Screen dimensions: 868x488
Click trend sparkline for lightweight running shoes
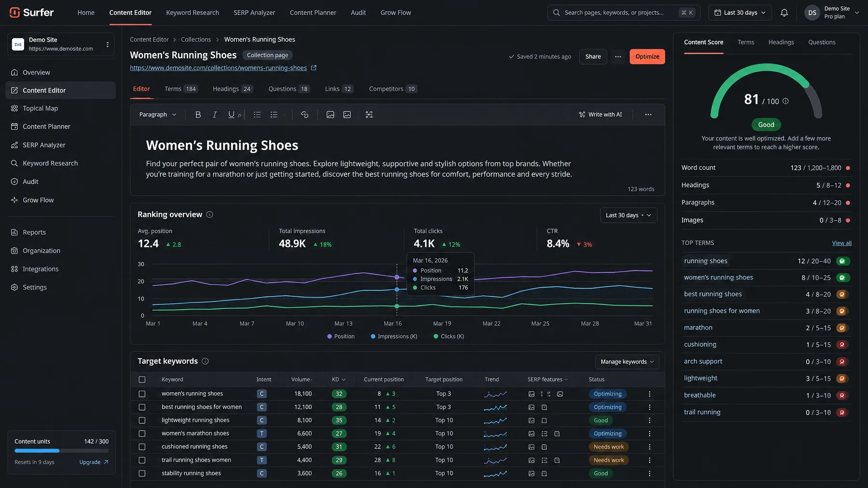495,420
